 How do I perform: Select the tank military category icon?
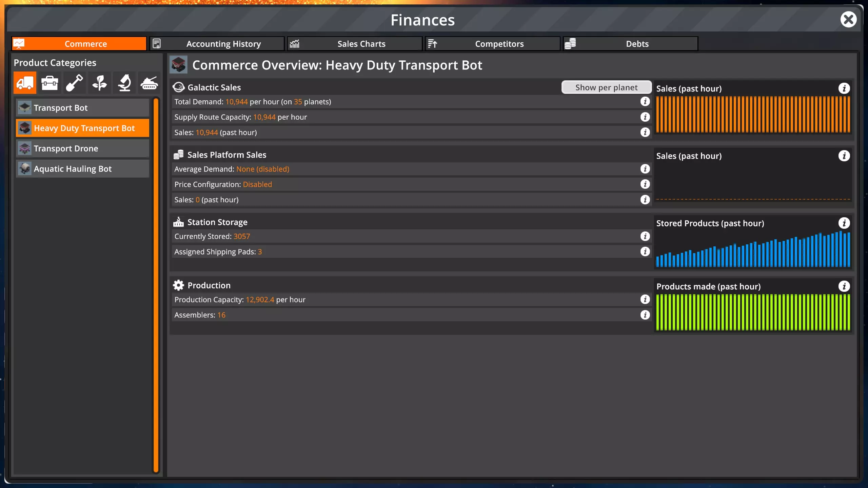149,83
